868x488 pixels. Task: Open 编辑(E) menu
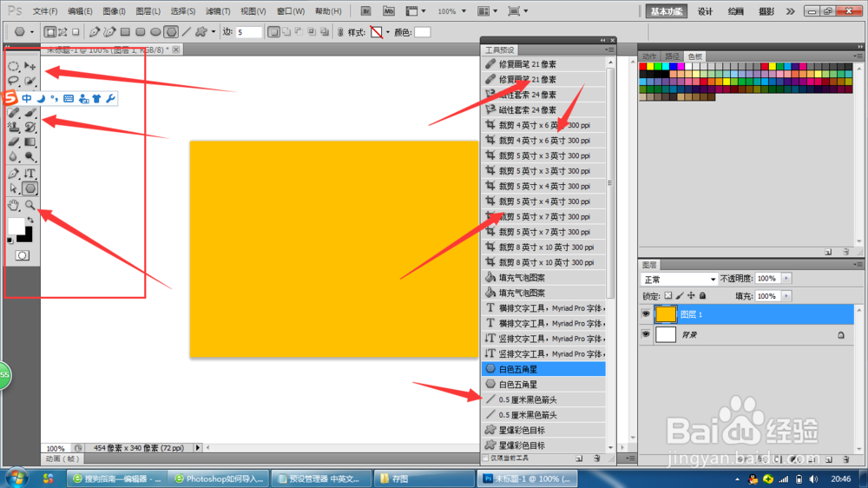(x=80, y=11)
